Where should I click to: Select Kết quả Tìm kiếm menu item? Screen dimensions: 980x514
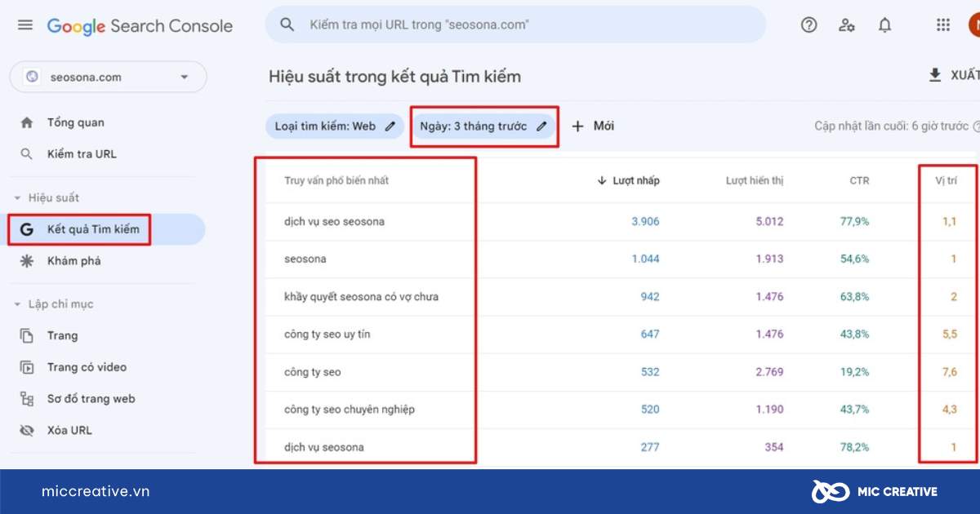click(102, 229)
